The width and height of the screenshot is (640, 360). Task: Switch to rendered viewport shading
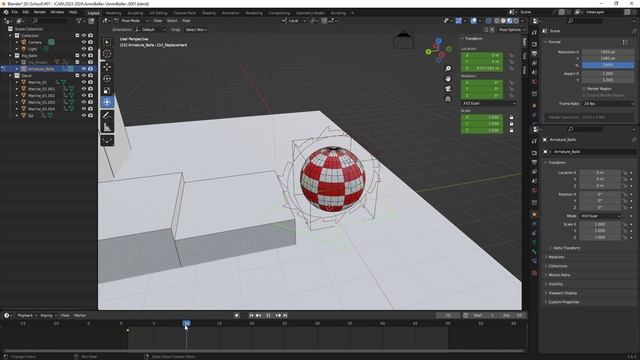coord(516,20)
